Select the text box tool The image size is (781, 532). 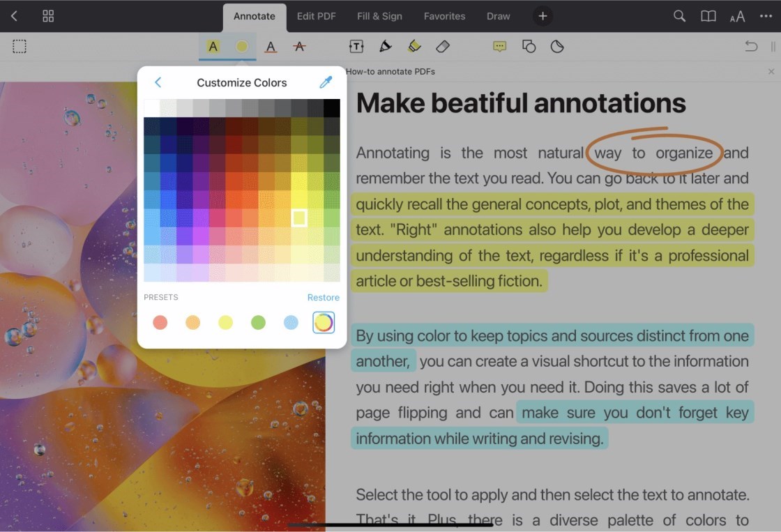(x=356, y=47)
